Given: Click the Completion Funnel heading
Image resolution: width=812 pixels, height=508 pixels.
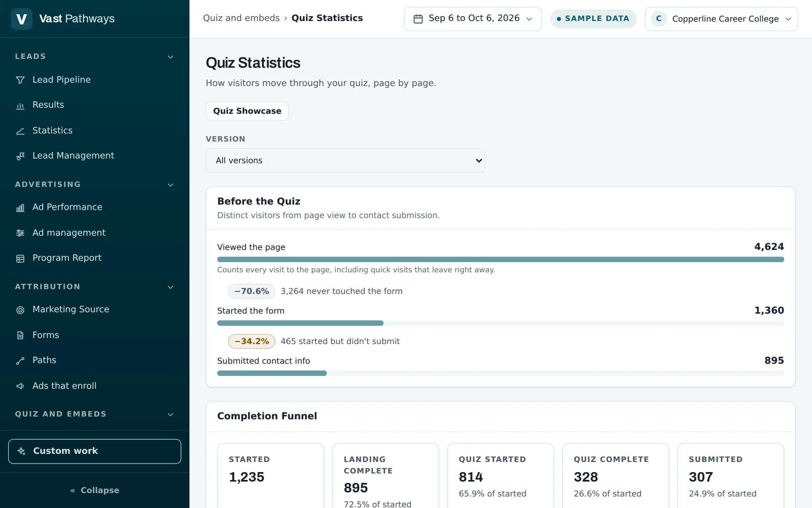Looking at the screenshot, I should point(267,416).
